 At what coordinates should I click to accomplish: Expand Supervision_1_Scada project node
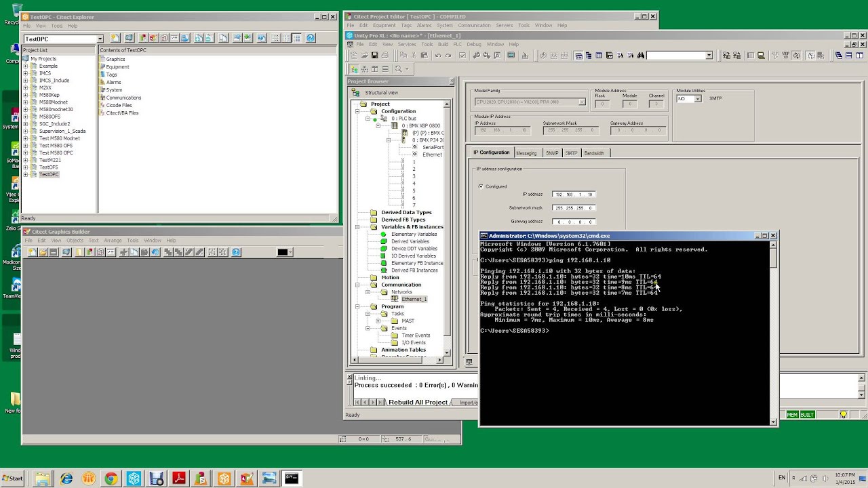point(26,131)
